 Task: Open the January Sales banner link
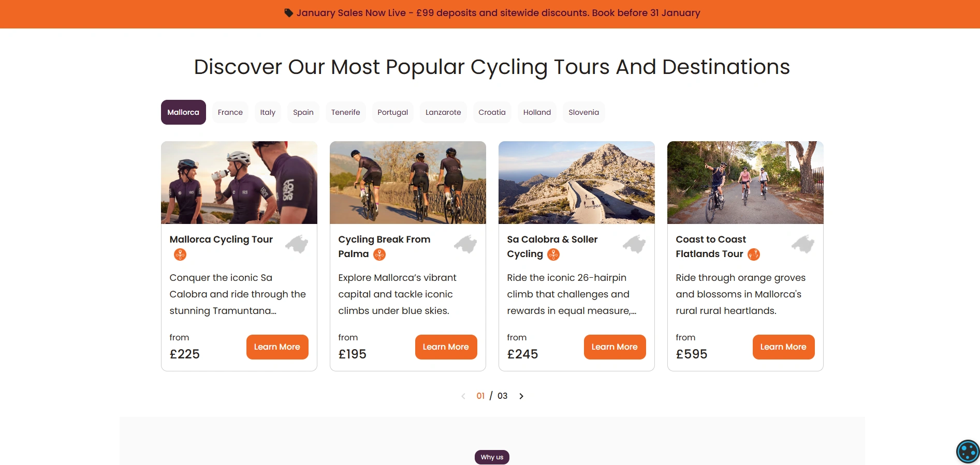(498, 13)
